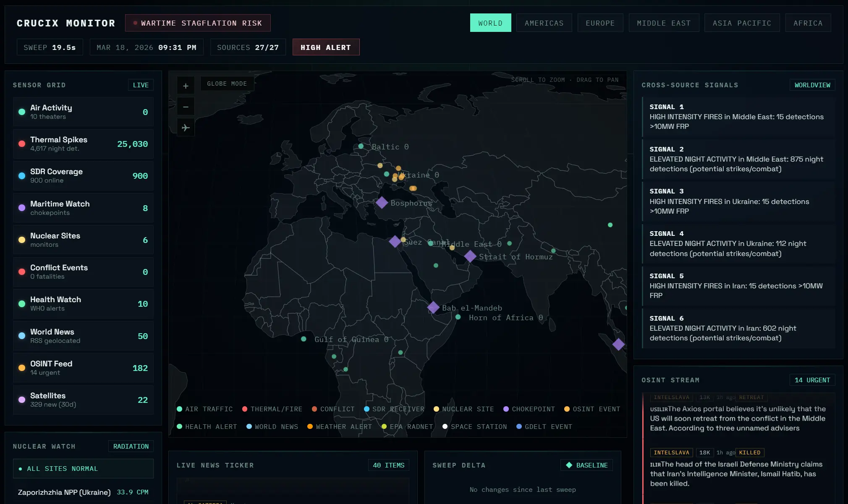Image resolution: width=848 pixels, height=504 pixels.
Task: Toggle the WORLD NEWS map legend layer
Action: click(272, 426)
